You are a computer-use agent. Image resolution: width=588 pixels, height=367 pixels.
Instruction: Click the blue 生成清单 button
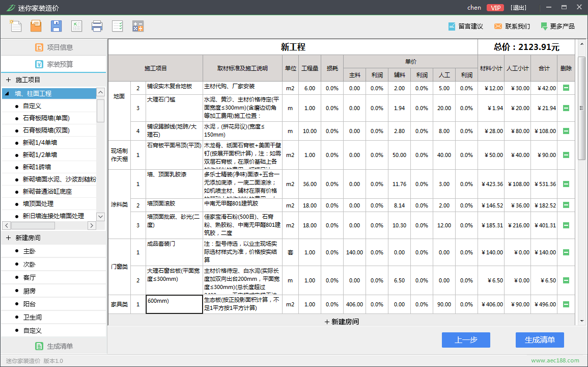(540, 340)
